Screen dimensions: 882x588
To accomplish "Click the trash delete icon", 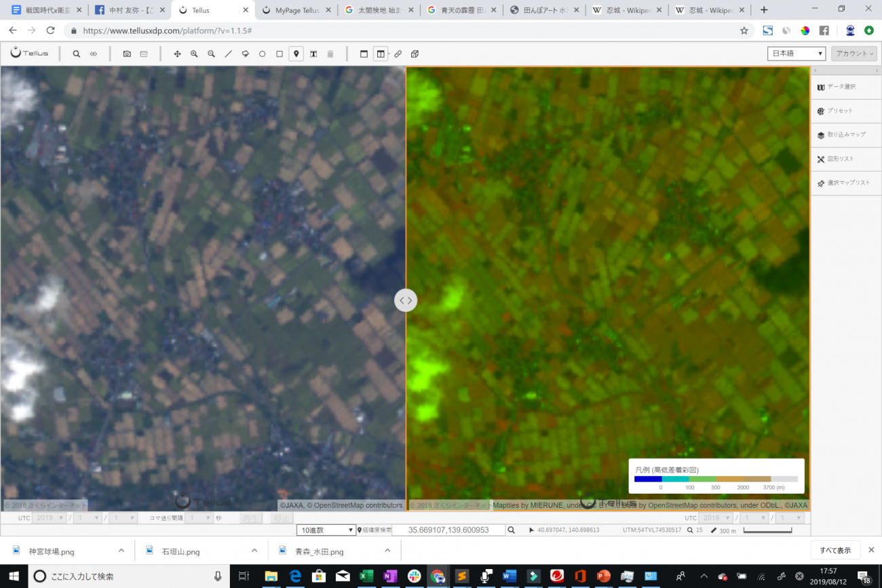I will (x=330, y=54).
